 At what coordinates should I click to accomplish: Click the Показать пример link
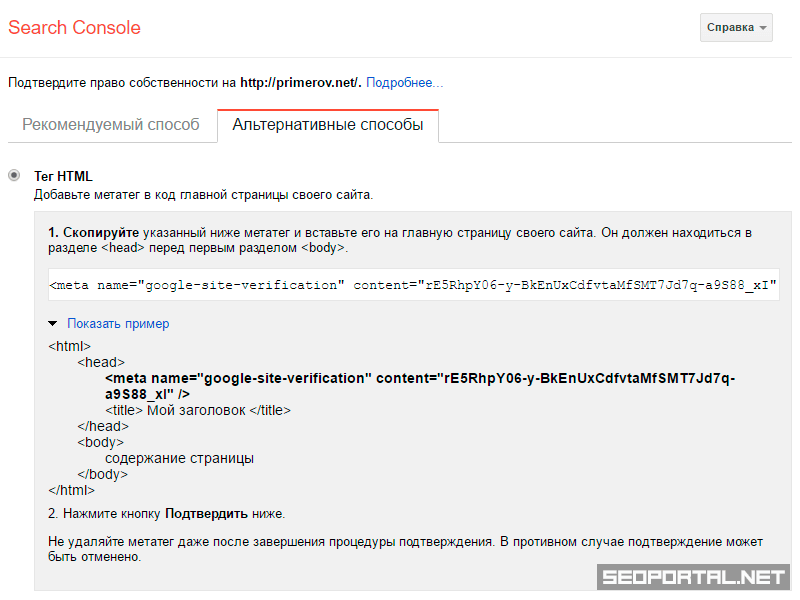pyautogui.click(x=118, y=324)
